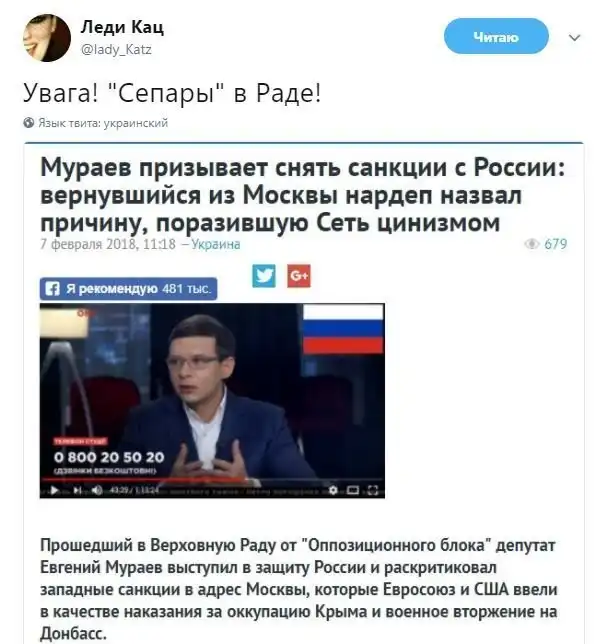Click the Мураев video thumbnail
Image resolution: width=613 pixels, height=644 pixels.
tap(212, 400)
